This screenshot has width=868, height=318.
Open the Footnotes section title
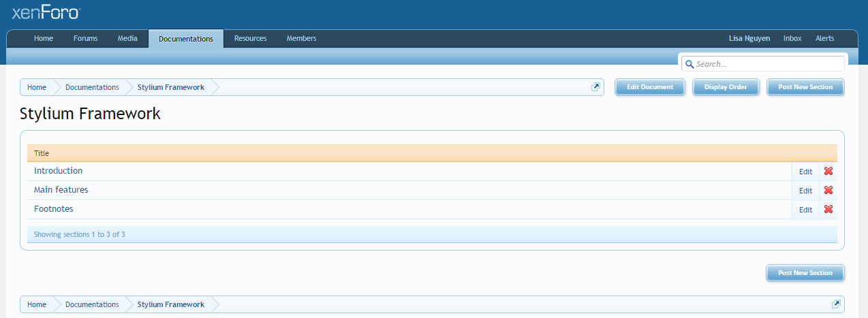(x=53, y=209)
